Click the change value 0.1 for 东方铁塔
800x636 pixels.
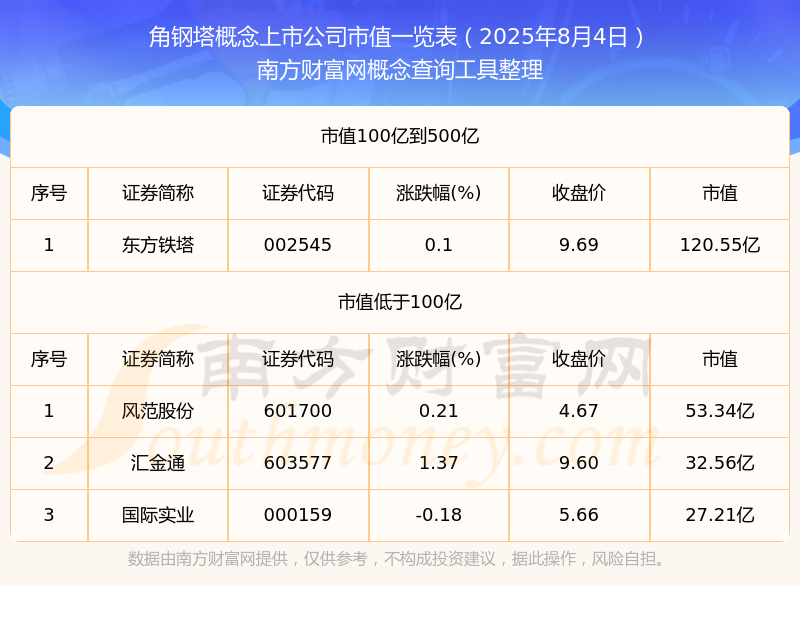pyautogui.click(x=439, y=245)
